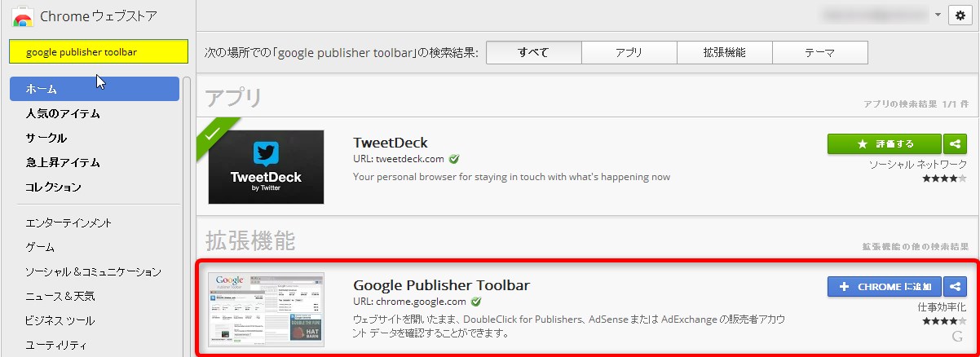Click the sidebar scrollbar
The height and width of the screenshot is (357, 980).
tap(187, 217)
